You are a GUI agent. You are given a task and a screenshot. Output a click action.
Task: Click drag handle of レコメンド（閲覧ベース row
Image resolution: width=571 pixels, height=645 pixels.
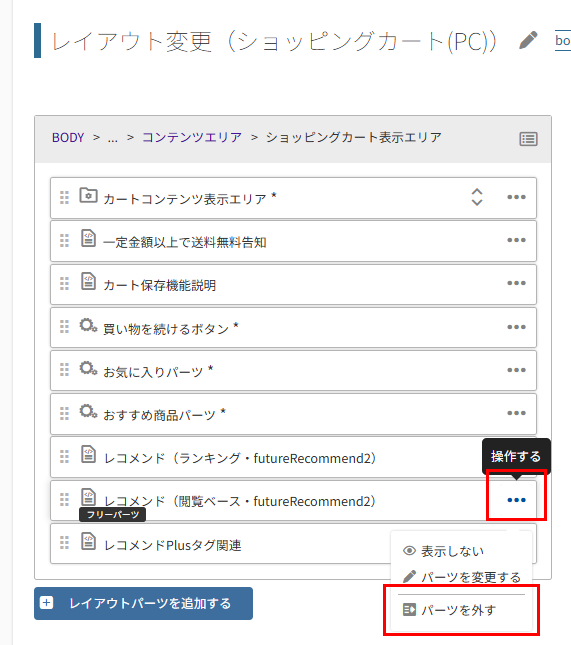pyautogui.click(x=65, y=500)
